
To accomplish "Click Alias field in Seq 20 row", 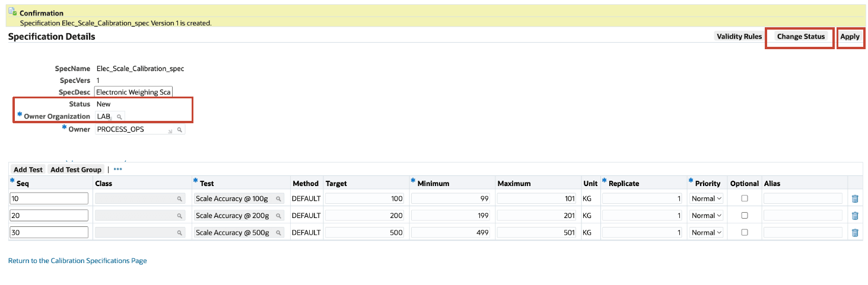I will point(803,216).
